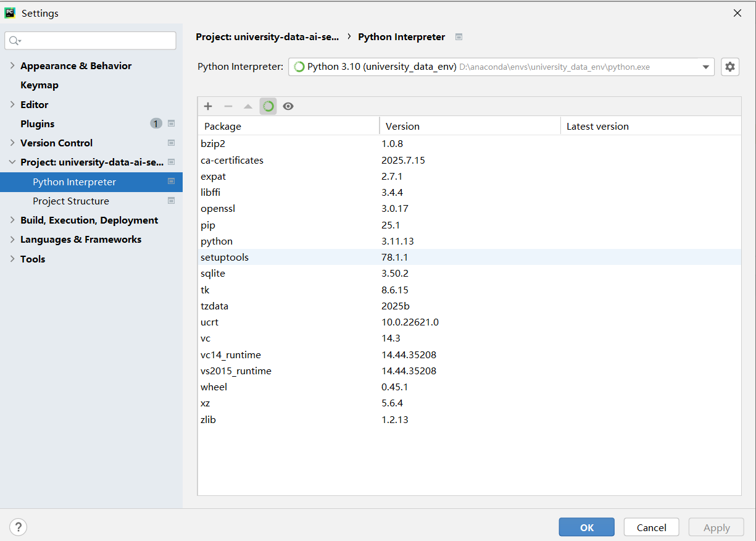Expand the Version Control section
Image resolution: width=756 pixels, height=541 pixels.
(12, 143)
